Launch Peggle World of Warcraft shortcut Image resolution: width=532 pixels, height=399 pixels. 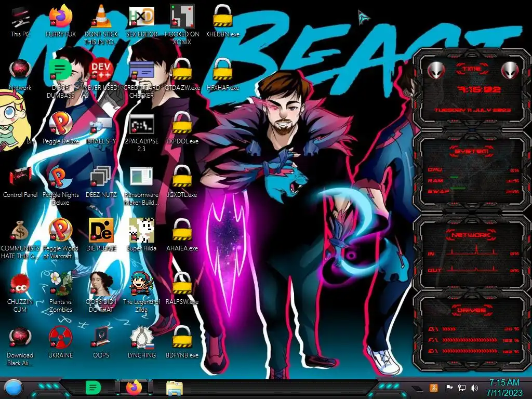pos(60,239)
